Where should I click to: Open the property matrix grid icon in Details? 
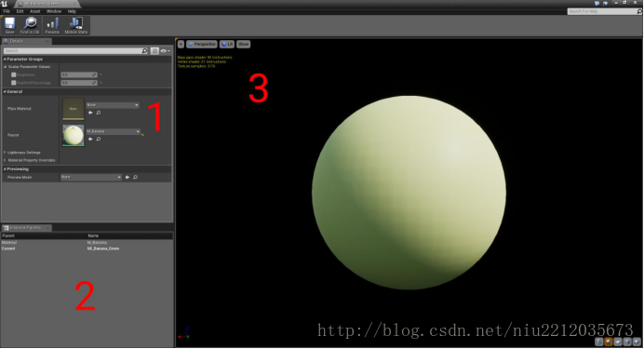(154, 51)
